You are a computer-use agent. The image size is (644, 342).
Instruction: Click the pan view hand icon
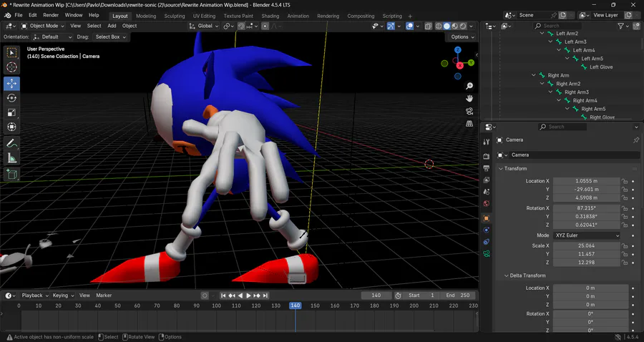[469, 99]
